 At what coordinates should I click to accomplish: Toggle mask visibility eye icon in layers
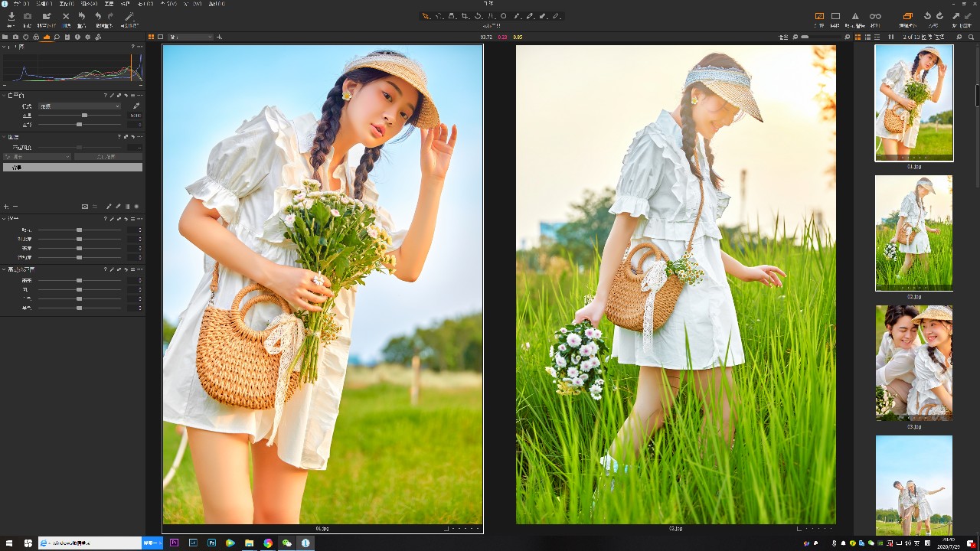85,207
